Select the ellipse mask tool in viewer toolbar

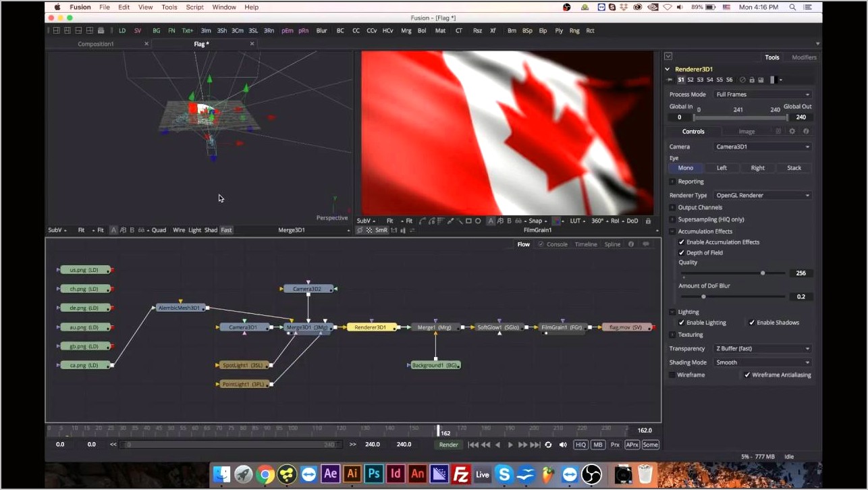click(x=478, y=221)
